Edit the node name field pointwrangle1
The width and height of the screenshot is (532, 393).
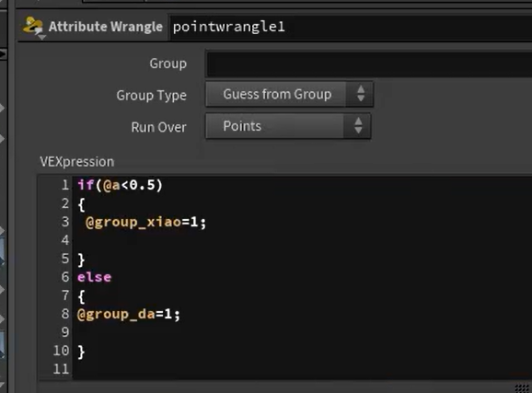point(351,27)
